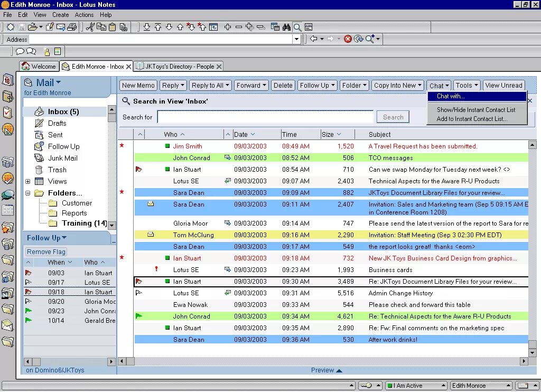Click the Search for input field
Screen dimensions: 541x392
(x=265, y=117)
